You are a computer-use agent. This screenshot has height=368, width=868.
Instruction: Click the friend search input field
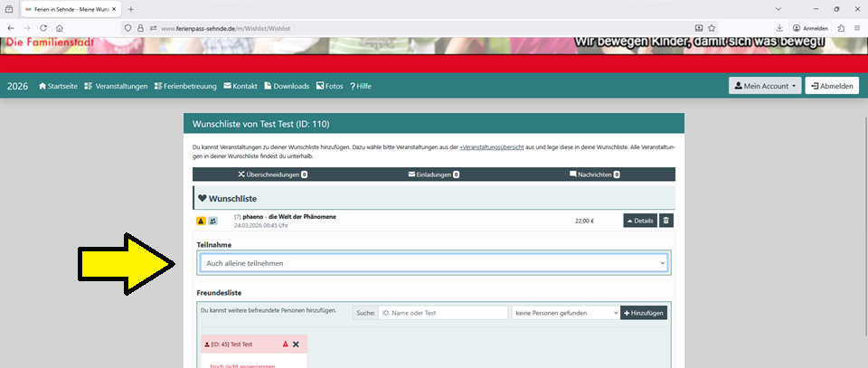point(443,312)
